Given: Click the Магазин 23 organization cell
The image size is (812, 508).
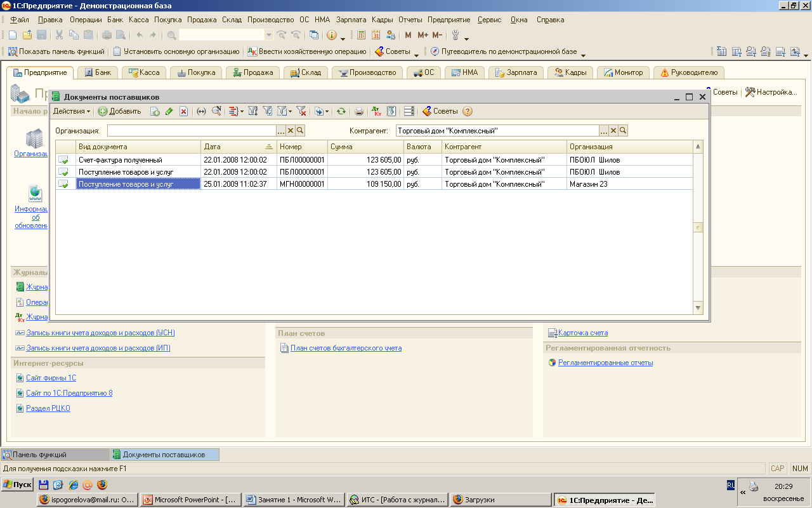Looking at the screenshot, I should click(629, 184).
